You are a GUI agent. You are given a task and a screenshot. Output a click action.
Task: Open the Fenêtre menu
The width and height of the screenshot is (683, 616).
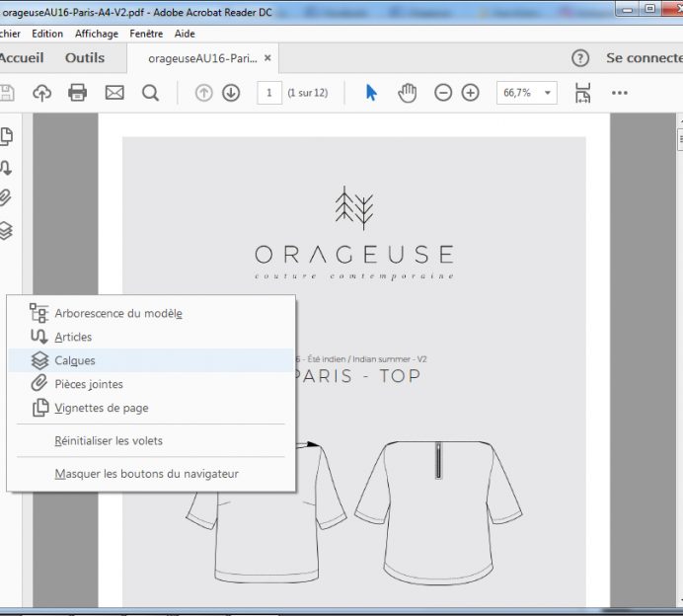pos(146,34)
